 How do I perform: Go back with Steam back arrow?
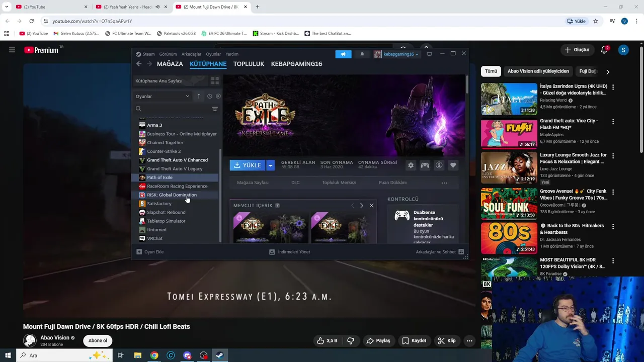(x=139, y=64)
